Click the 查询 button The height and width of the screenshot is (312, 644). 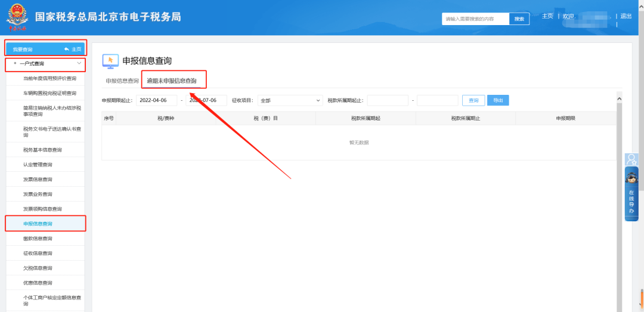[x=473, y=100]
